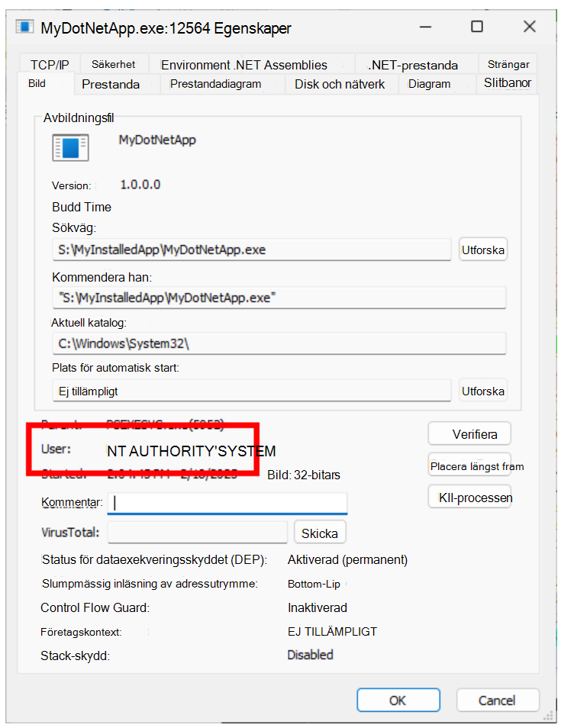The height and width of the screenshot is (728, 561).
Task: Click the Status för dataexekveringsskyddet (DEP) label
Action: [155, 560]
